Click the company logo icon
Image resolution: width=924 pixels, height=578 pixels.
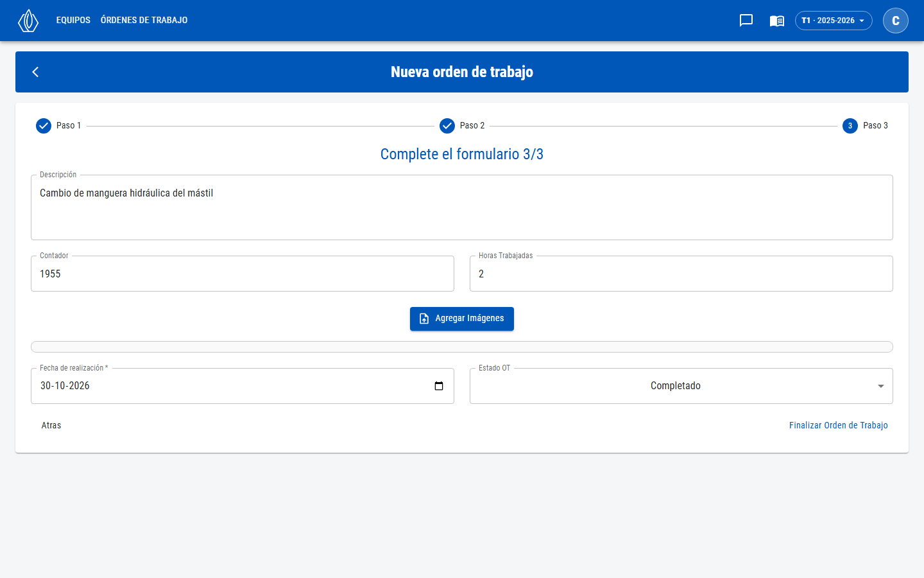(x=28, y=21)
